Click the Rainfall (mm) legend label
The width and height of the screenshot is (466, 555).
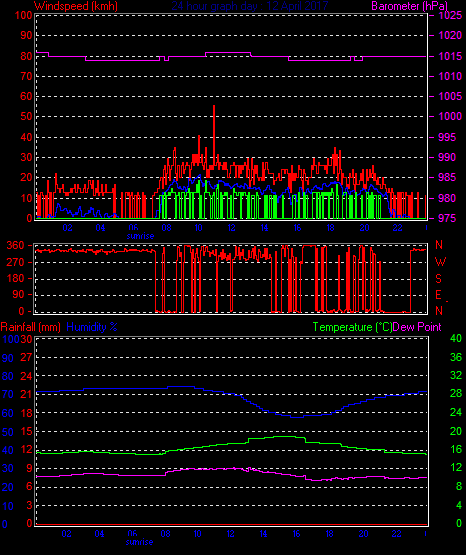[30, 327]
